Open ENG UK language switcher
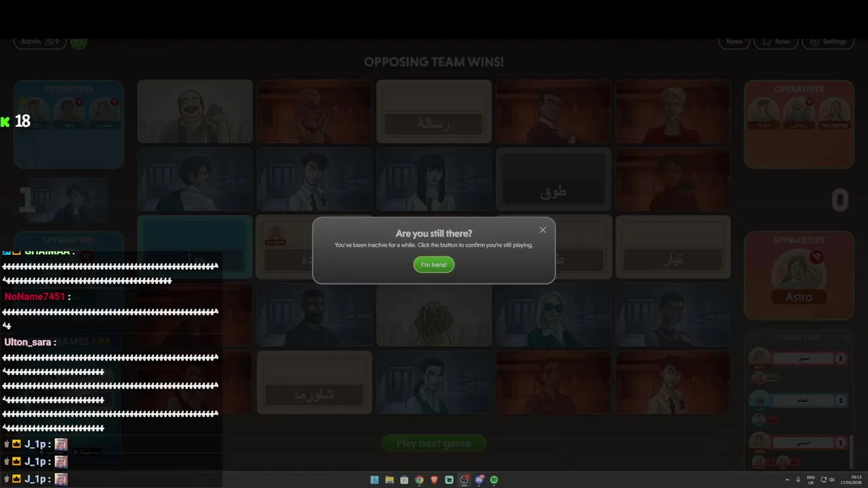The width and height of the screenshot is (868, 488). pyautogui.click(x=811, y=480)
